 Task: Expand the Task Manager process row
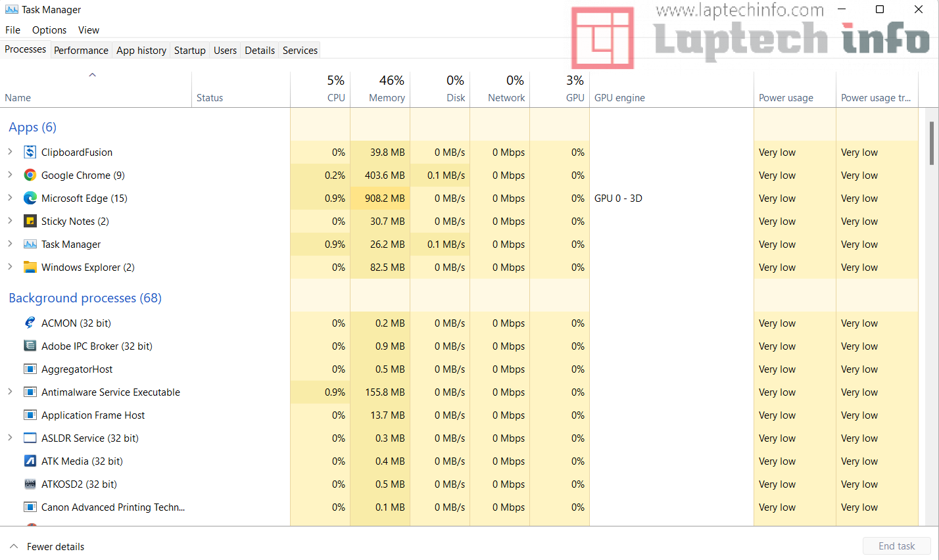tap(10, 244)
